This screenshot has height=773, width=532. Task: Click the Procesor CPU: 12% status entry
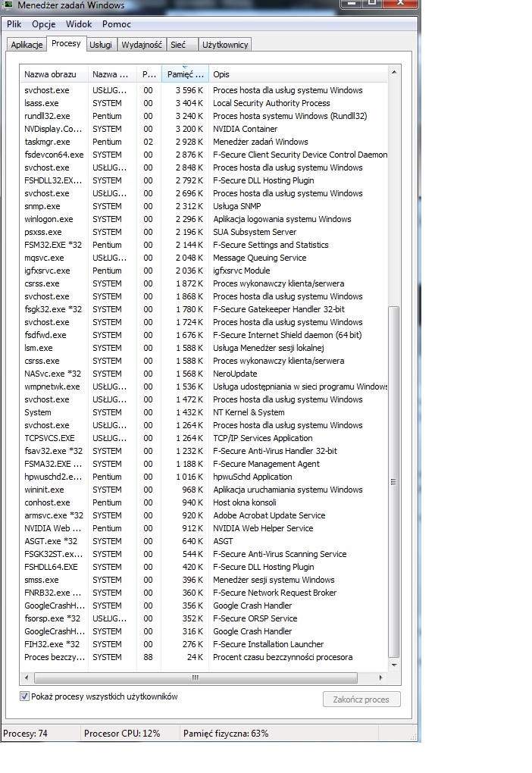122,734
